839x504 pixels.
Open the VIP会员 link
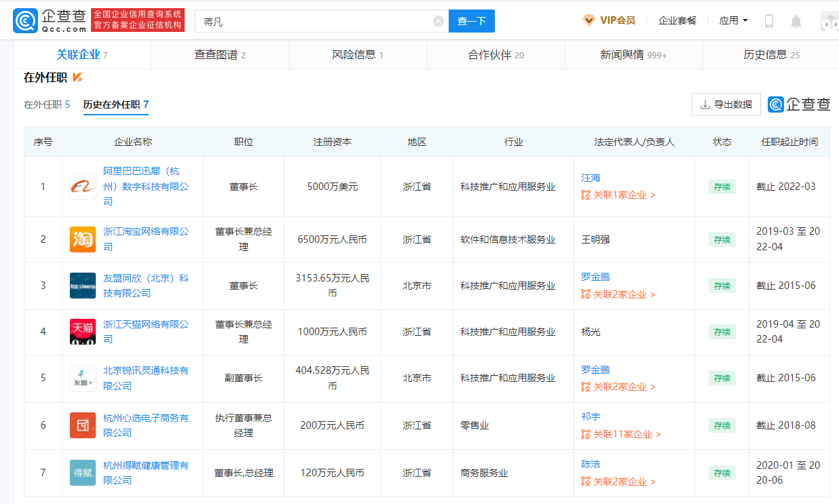pos(618,20)
